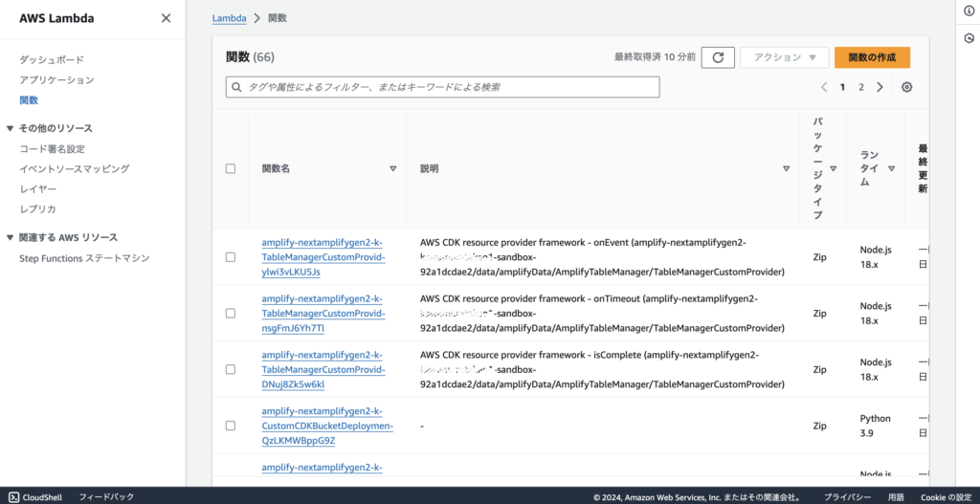Viewport: 980px width, 504px height.
Task: Click Python 3.9 runtime cell
Action: [x=875, y=426]
